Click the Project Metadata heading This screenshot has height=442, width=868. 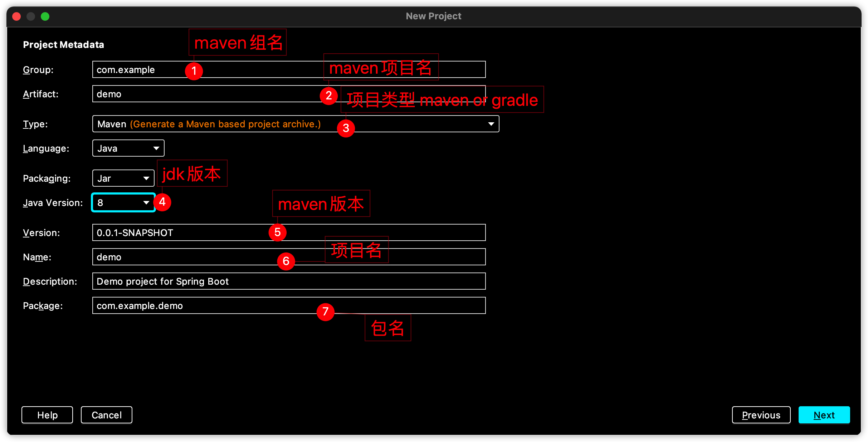pos(63,45)
